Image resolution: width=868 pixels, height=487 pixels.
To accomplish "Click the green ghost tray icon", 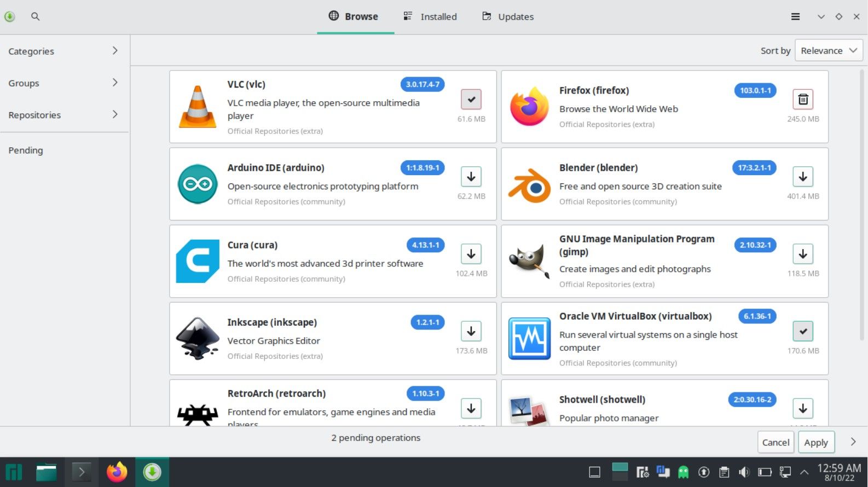I will [684, 472].
